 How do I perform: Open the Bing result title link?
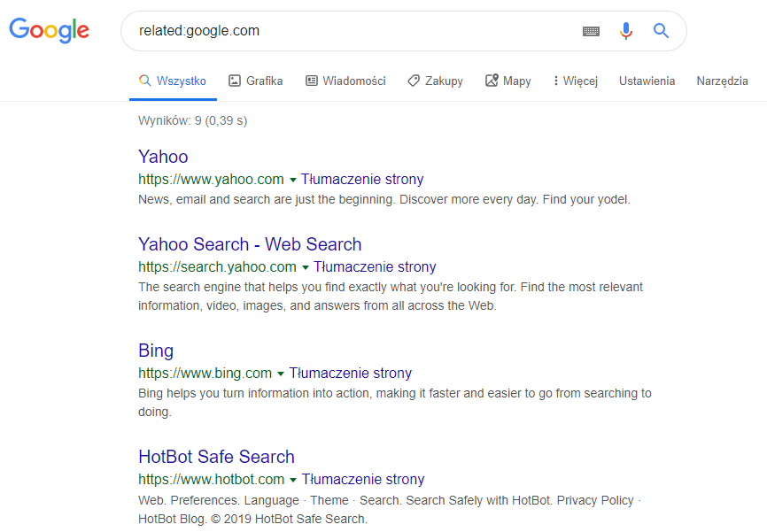pyautogui.click(x=156, y=351)
